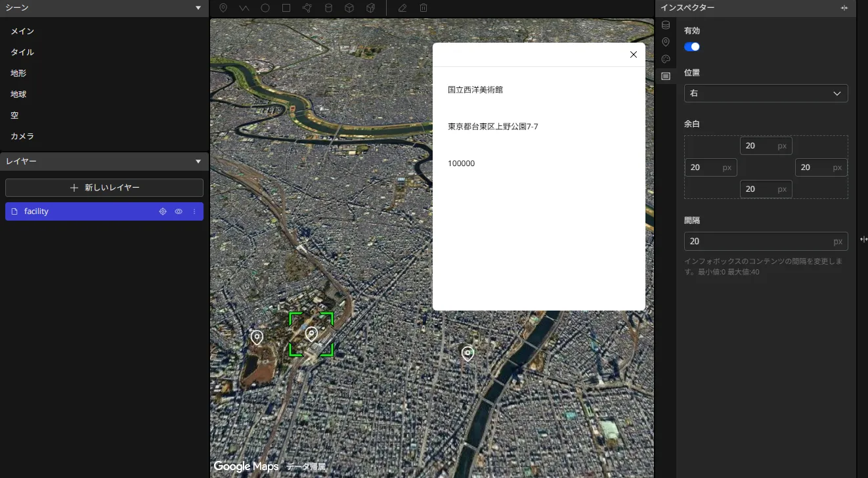The height and width of the screenshot is (478, 868).
Task: Click the trash delete icon
Action: 423,8
